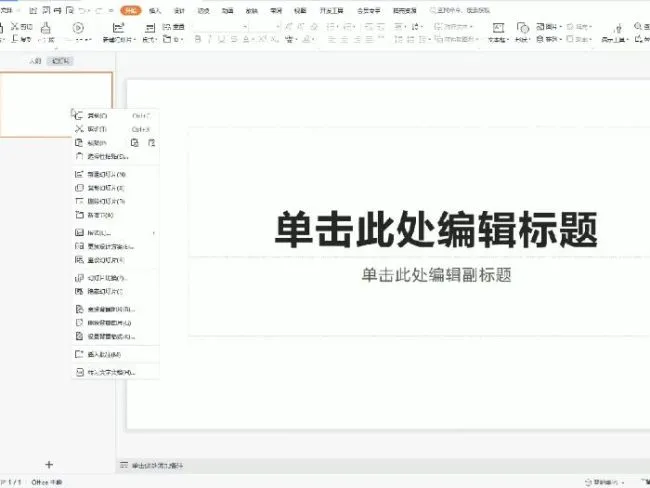Click the New Slide button in the ribbon
The image size is (650, 488).
(119, 32)
